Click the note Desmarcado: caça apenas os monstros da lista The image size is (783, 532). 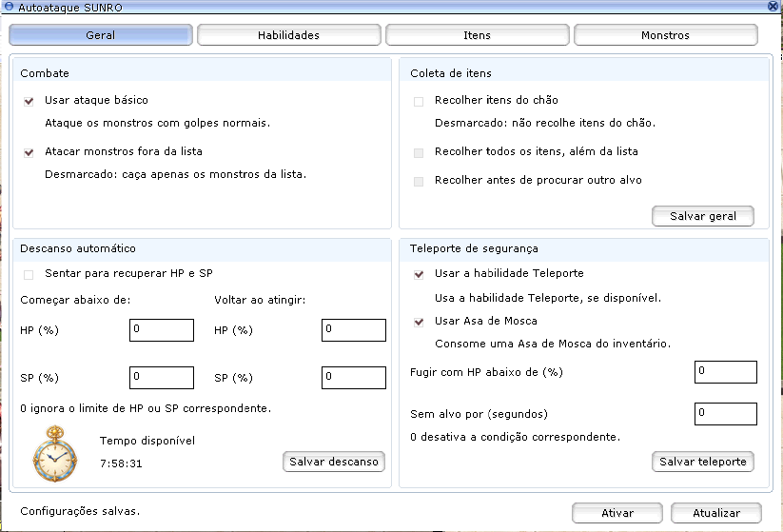175,174
